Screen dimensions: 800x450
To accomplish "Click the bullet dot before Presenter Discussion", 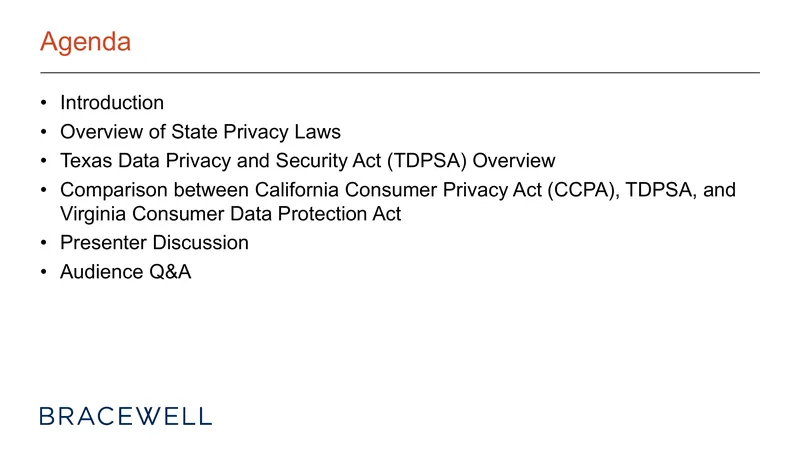I will pyautogui.click(x=44, y=242).
